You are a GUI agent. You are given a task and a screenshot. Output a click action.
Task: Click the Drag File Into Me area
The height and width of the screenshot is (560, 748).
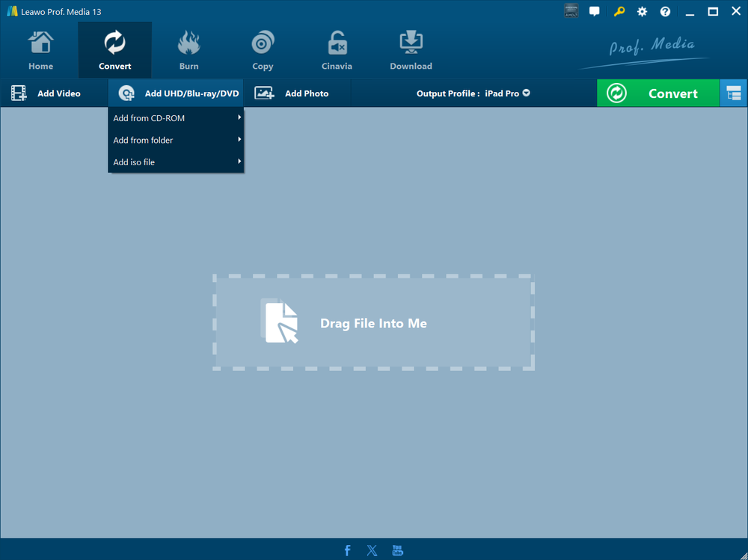coord(373,322)
